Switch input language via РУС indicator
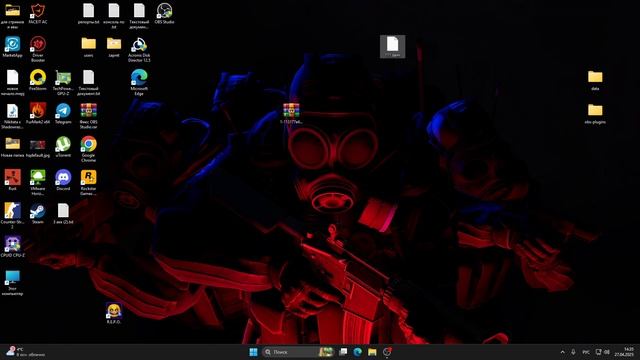The height and width of the screenshot is (360, 640). (586, 352)
